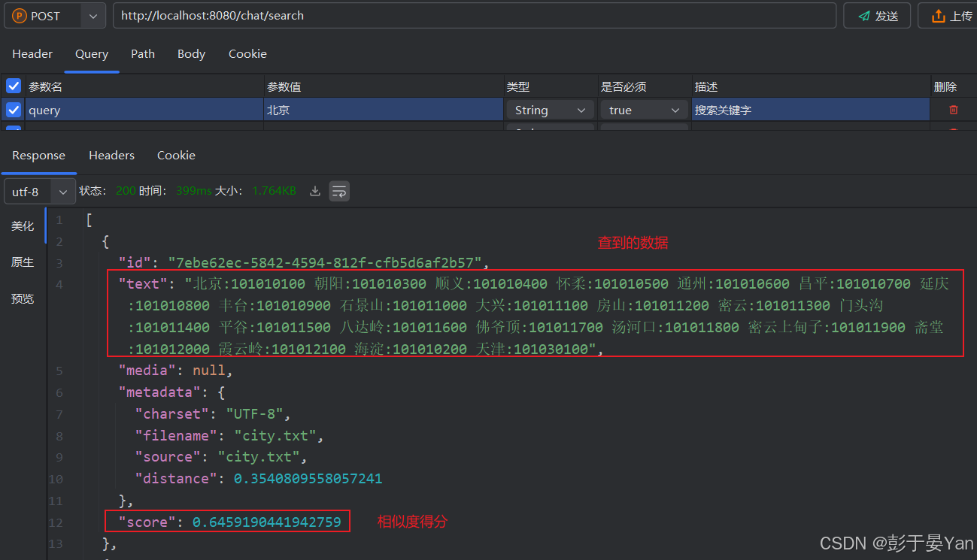The image size is (977, 560).
Task: Click the 类型 column header
Action: (518, 86)
